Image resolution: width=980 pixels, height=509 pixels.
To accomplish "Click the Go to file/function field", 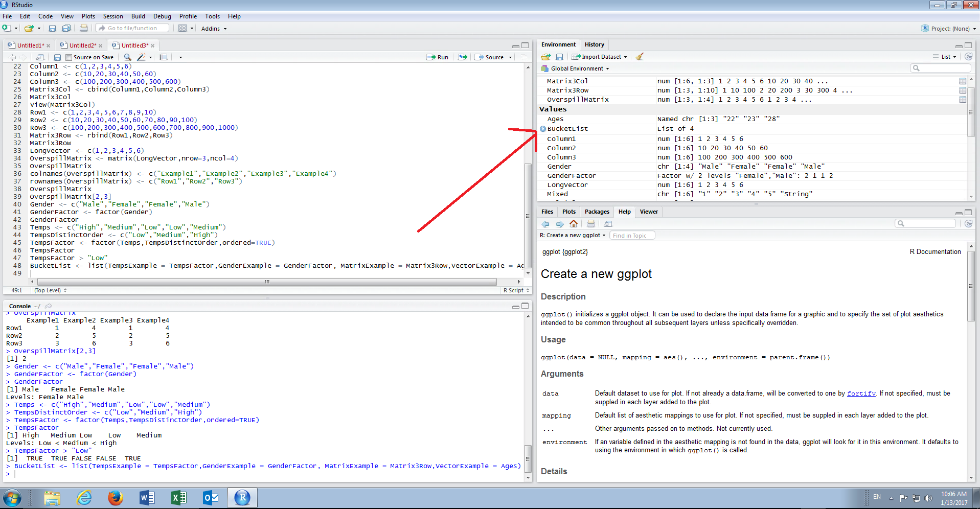I will [132, 28].
